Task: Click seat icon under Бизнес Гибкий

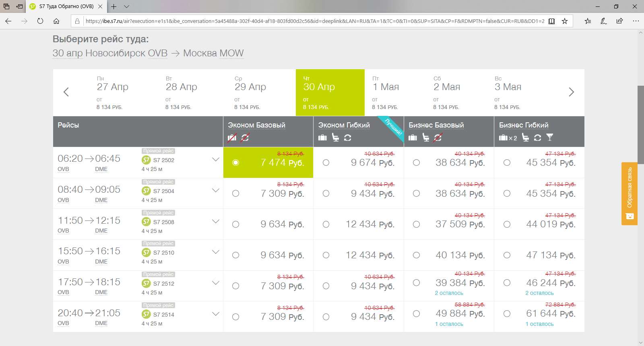Action: pos(525,138)
